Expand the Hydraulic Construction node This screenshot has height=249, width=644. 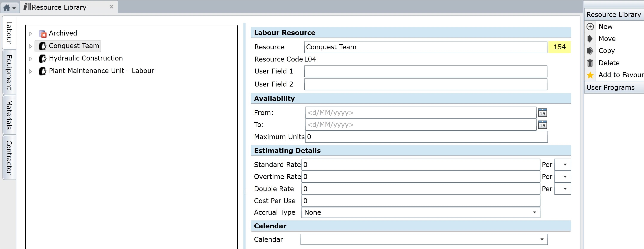(x=31, y=59)
